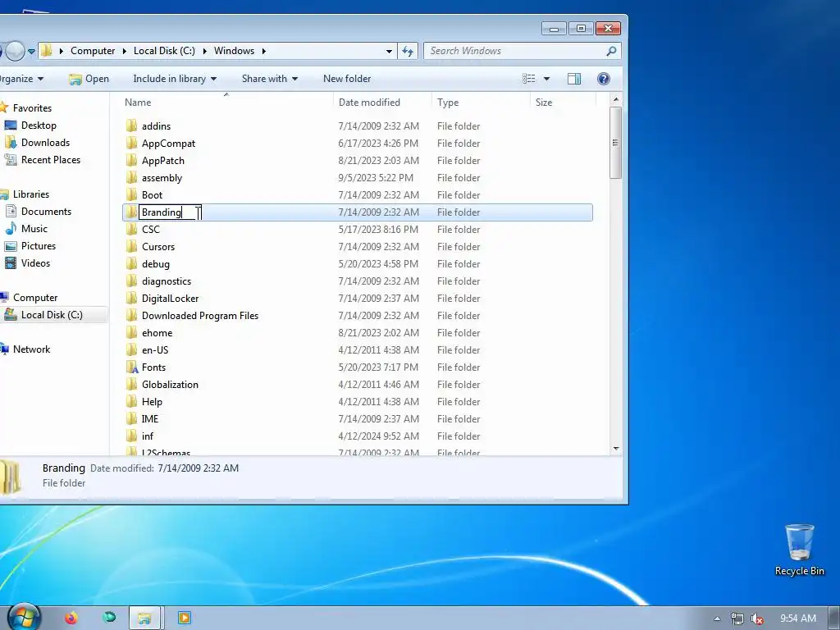Click the Documents library icon
840x630 pixels.
pos(10,211)
